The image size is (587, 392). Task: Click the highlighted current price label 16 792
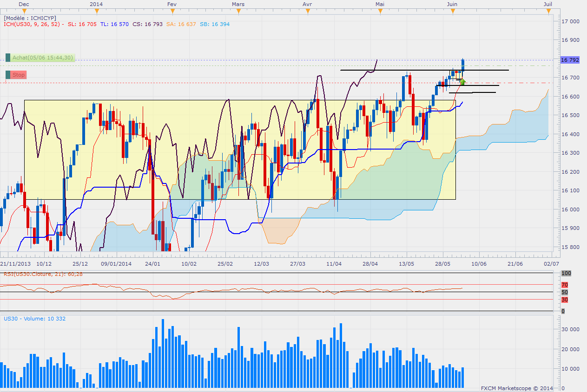pos(570,60)
